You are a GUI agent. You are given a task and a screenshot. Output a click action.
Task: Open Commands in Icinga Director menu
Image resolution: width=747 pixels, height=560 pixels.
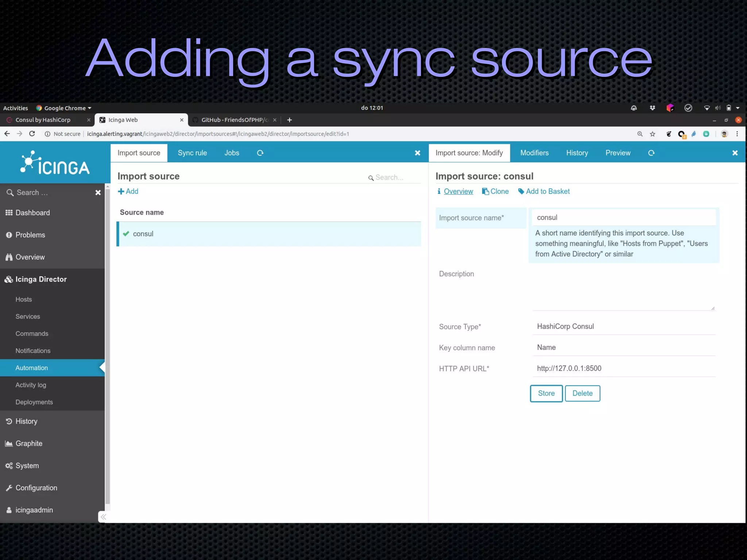pyautogui.click(x=32, y=334)
